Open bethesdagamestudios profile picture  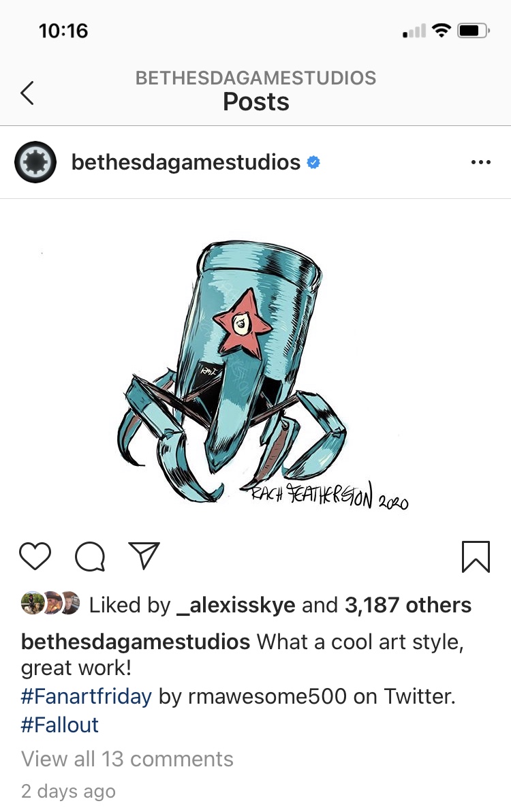click(35, 162)
